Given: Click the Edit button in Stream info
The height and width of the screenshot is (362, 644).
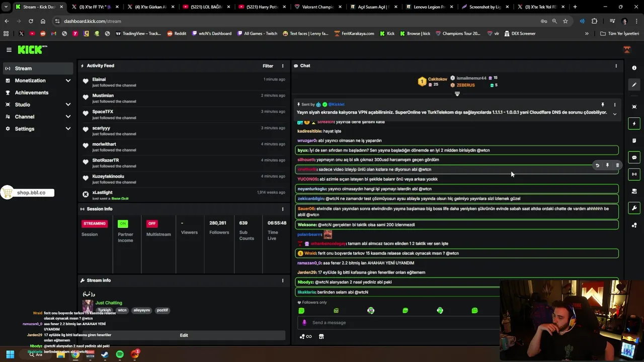Looking at the screenshot, I should pyautogui.click(x=184, y=335).
